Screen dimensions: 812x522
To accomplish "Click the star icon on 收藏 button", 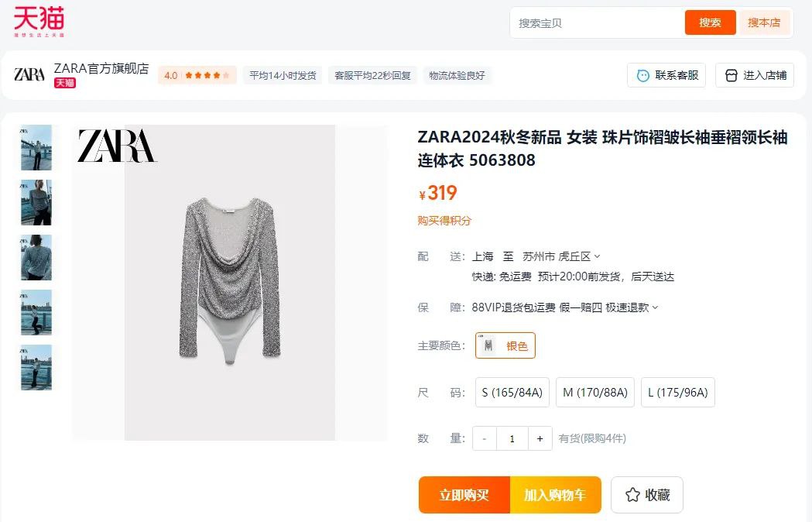I will point(632,495).
